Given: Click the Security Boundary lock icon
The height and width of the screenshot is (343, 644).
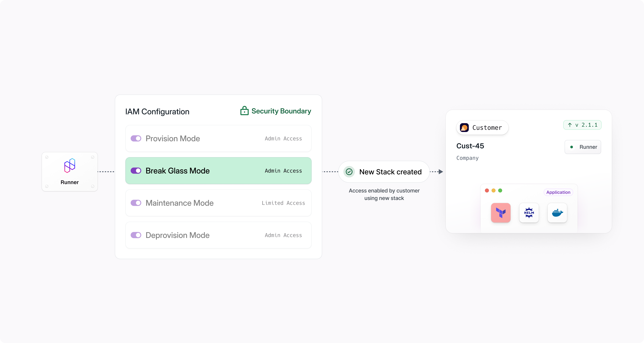Looking at the screenshot, I should point(244,111).
